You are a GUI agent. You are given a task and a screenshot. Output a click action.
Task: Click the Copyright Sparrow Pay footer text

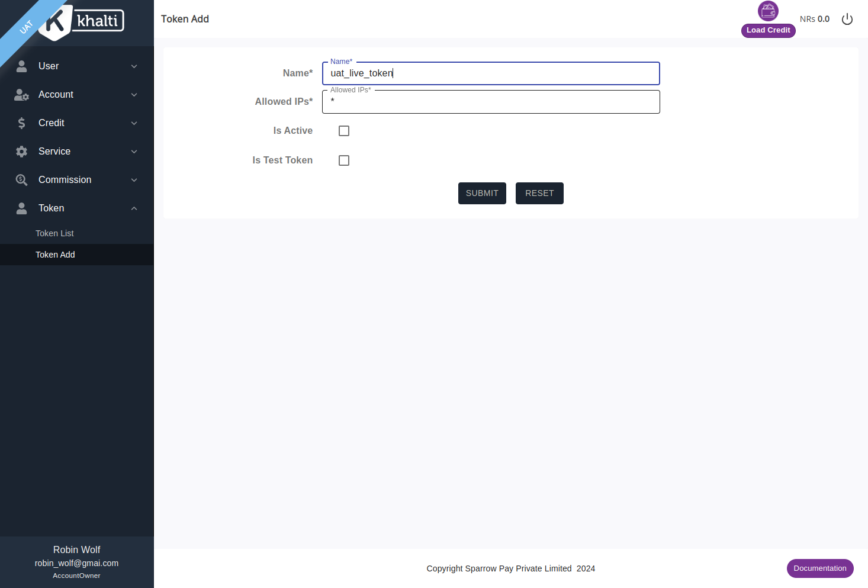(510, 568)
